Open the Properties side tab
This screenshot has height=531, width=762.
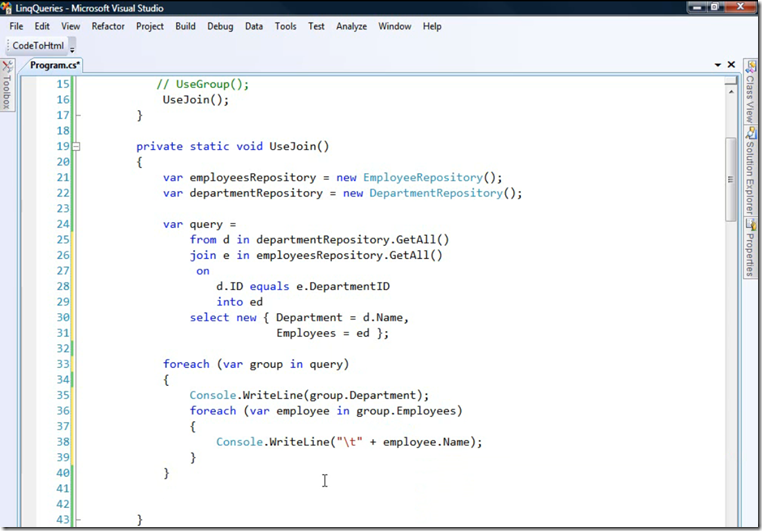click(751, 248)
